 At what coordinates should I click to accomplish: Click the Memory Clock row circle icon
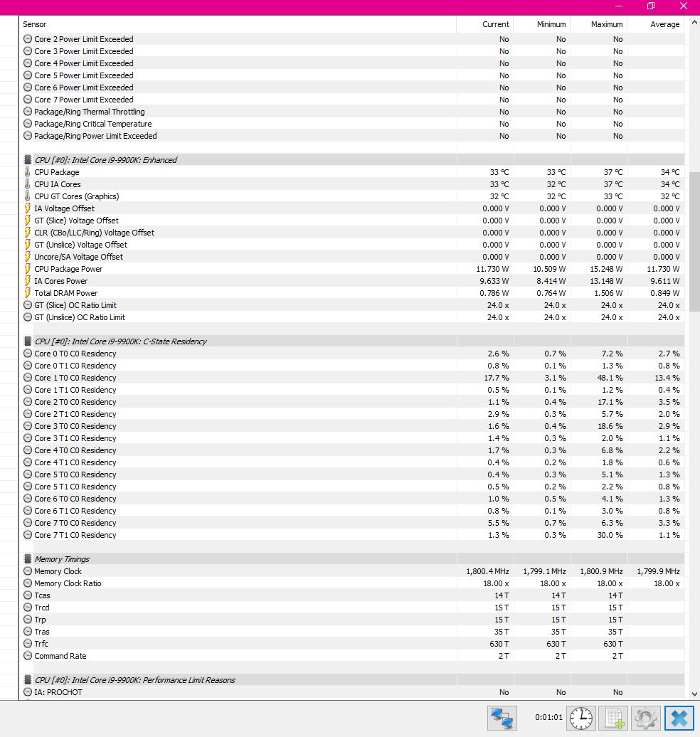coord(28,571)
